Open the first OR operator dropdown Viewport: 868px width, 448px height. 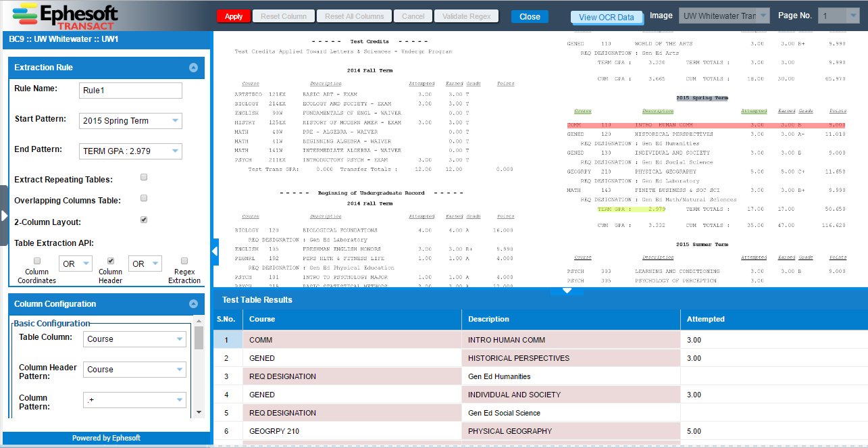coord(75,264)
